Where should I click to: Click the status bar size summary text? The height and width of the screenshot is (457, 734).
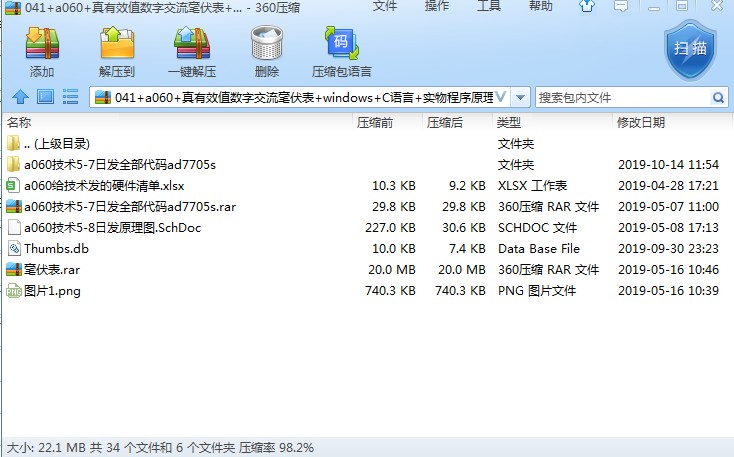coord(160,448)
